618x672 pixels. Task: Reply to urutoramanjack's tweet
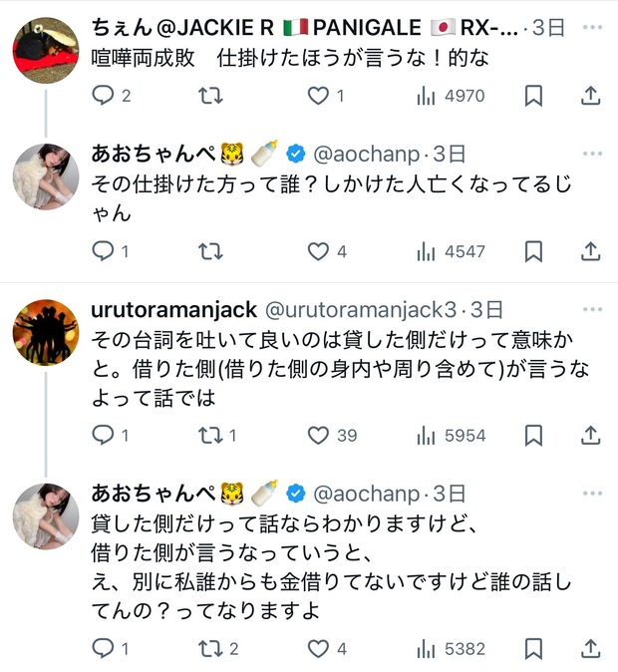click(x=104, y=435)
